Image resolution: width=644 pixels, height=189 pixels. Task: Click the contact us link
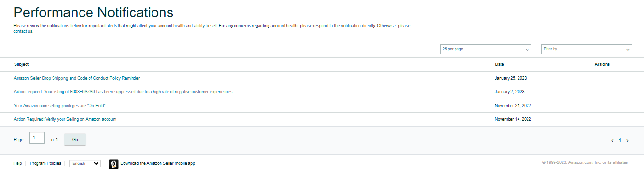click(x=23, y=31)
